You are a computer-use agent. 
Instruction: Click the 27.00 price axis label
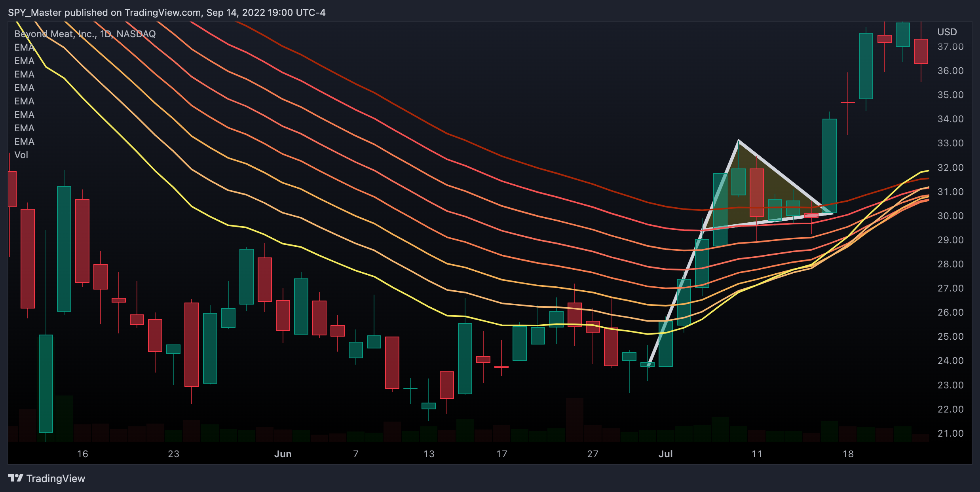click(951, 288)
